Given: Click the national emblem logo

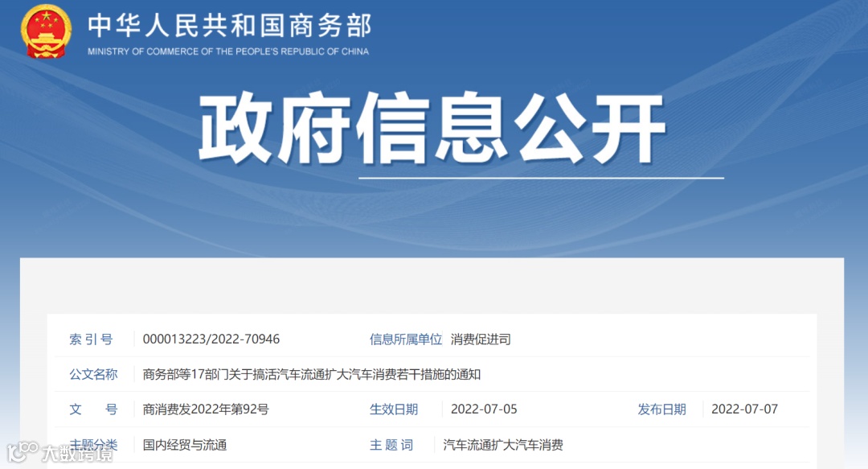Looking at the screenshot, I should click(46, 31).
